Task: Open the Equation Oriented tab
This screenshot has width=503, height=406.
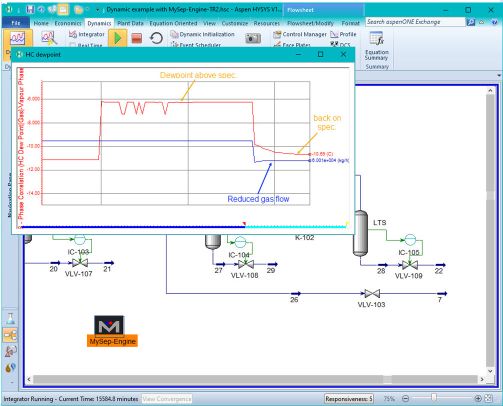Action: 173,23
